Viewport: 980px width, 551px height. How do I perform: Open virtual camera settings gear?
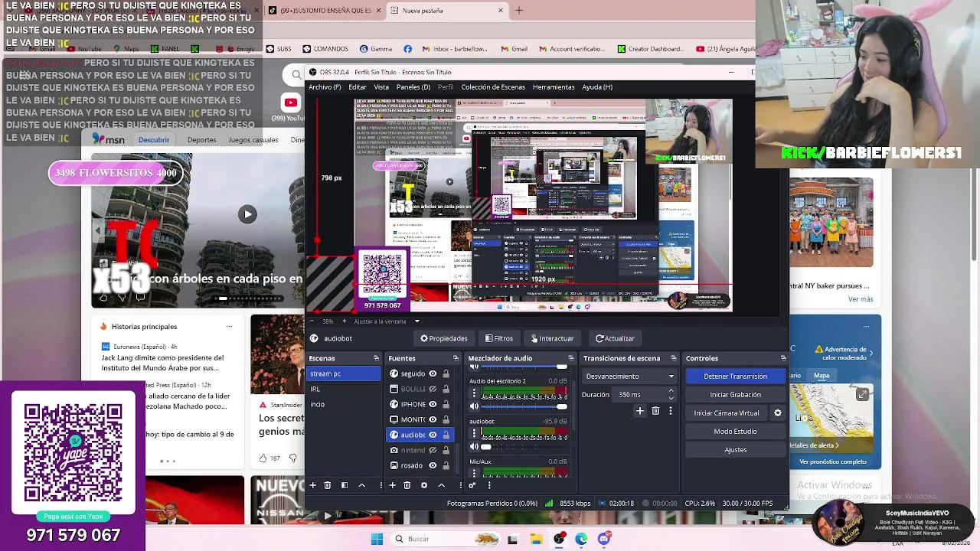pyautogui.click(x=778, y=413)
